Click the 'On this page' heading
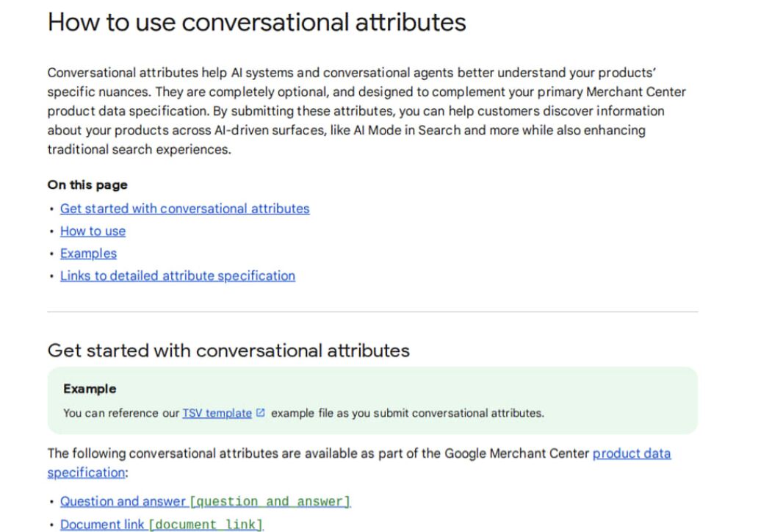 (x=87, y=185)
